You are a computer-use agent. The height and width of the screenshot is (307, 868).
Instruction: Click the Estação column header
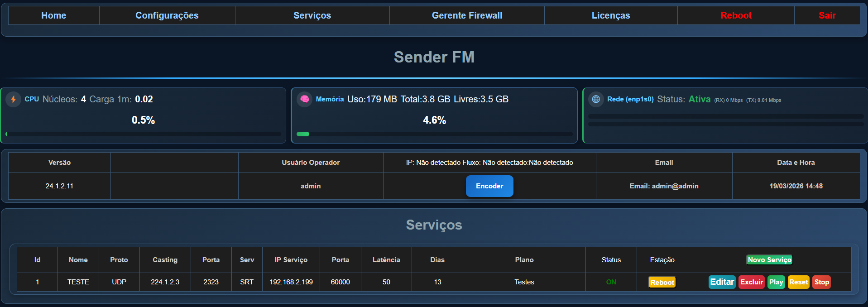[x=662, y=260]
